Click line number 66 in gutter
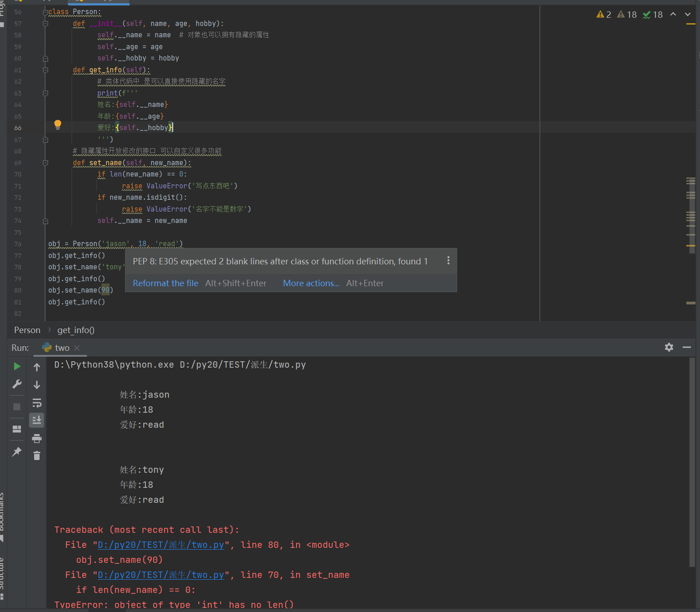The image size is (700, 612). pos(18,128)
